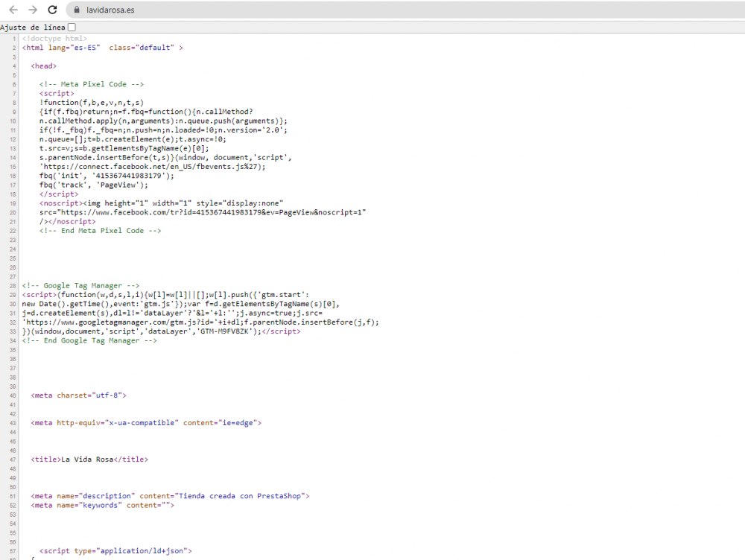Open the facebook.com/tr URL on line 20
745x560 pixels.
pos(213,212)
